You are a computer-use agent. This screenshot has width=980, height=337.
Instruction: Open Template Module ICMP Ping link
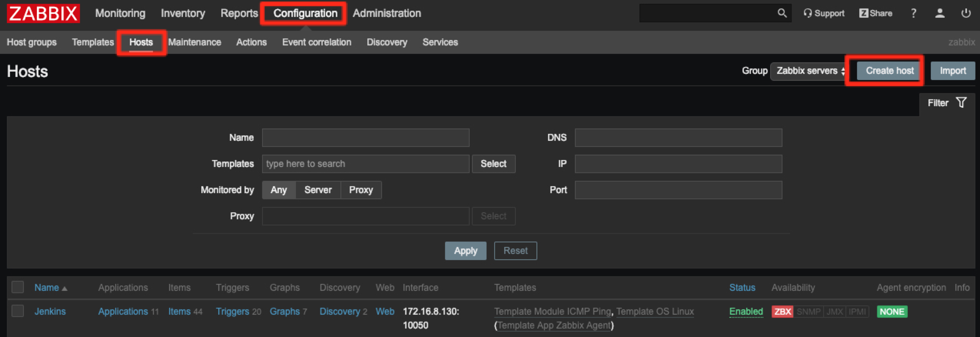[552, 312]
